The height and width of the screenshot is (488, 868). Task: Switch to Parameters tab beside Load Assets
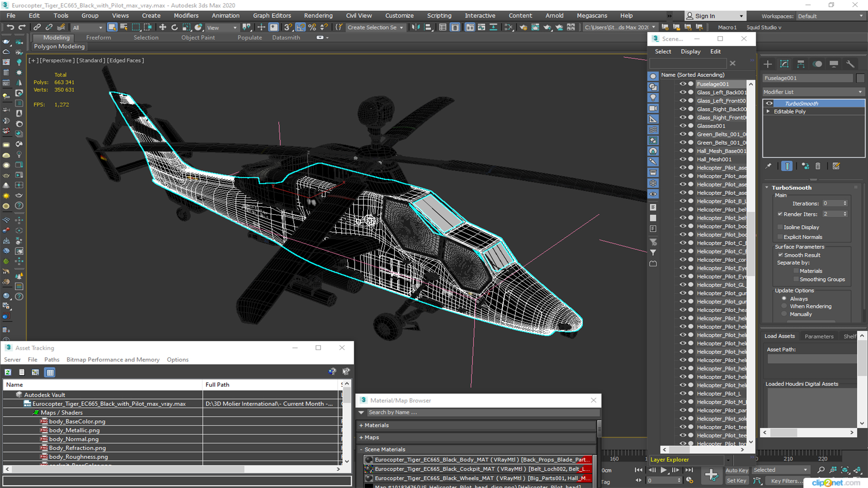[x=819, y=336]
